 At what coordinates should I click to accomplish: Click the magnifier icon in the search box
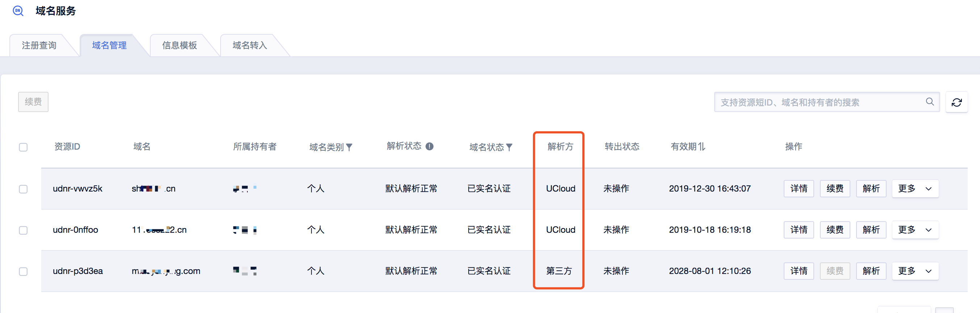[930, 102]
